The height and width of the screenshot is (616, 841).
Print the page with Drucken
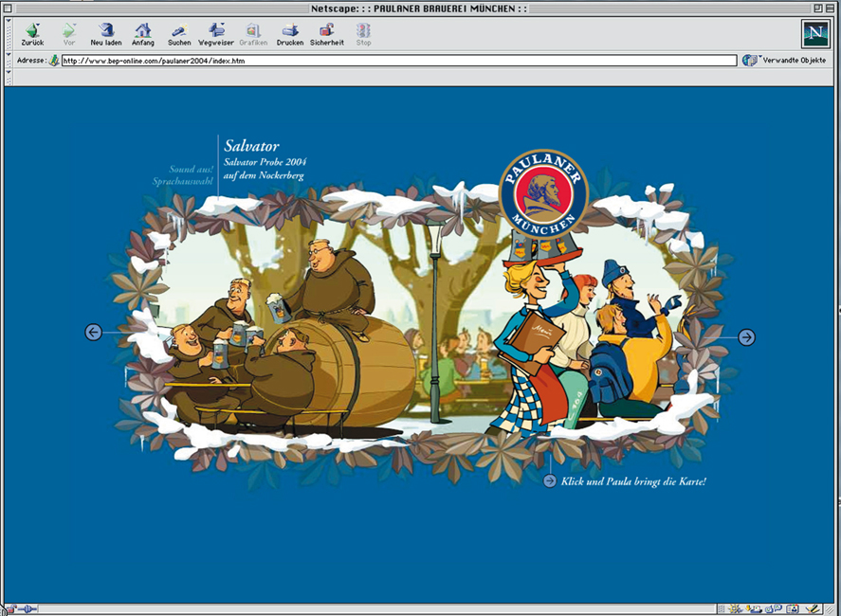290,34
